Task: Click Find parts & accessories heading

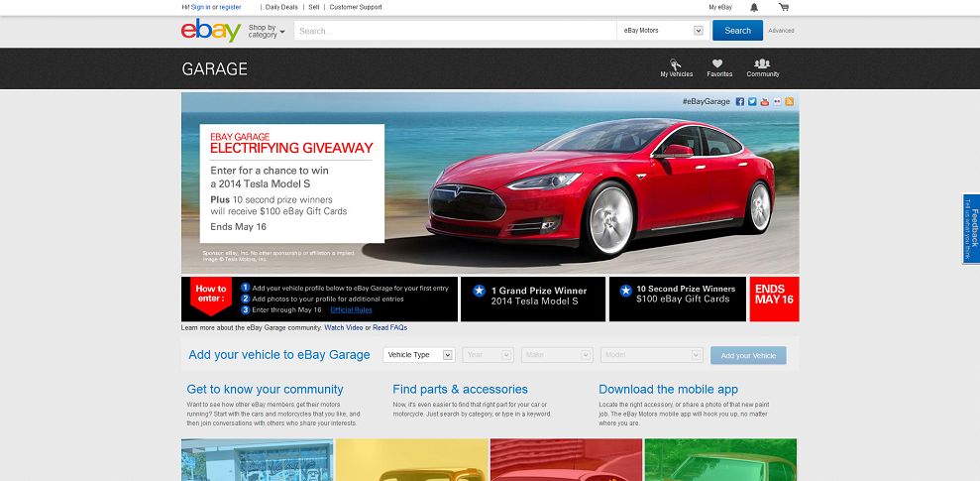Action: [460, 389]
